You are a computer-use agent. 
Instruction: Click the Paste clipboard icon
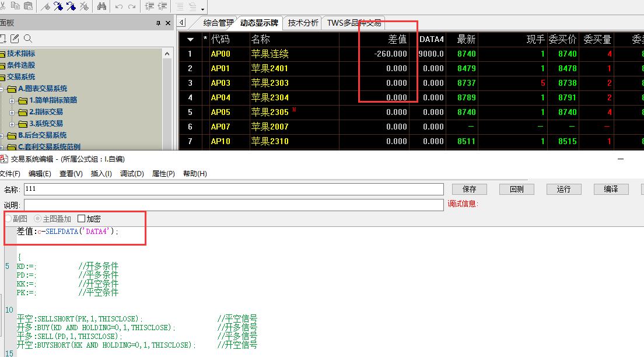[29, 6]
